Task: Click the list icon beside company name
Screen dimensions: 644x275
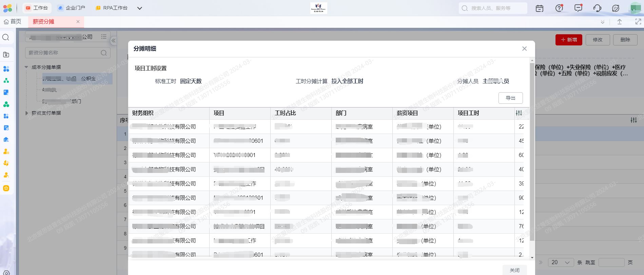Action: [104, 37]
